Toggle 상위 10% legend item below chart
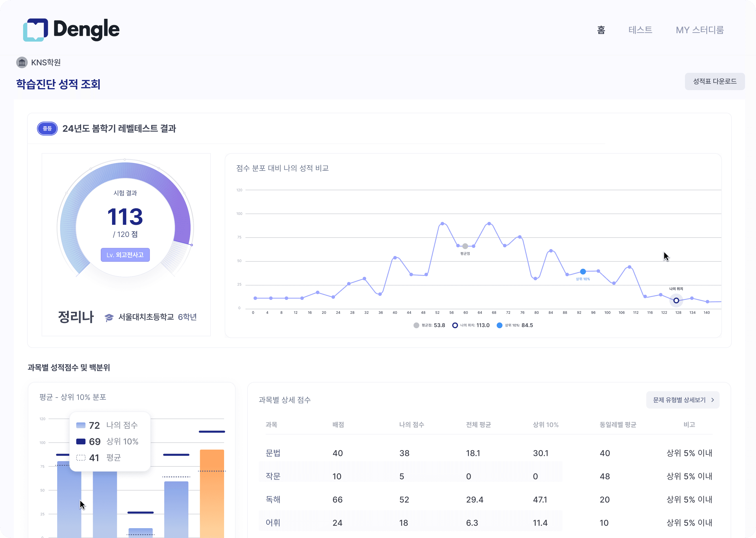 tap(515, 325)
